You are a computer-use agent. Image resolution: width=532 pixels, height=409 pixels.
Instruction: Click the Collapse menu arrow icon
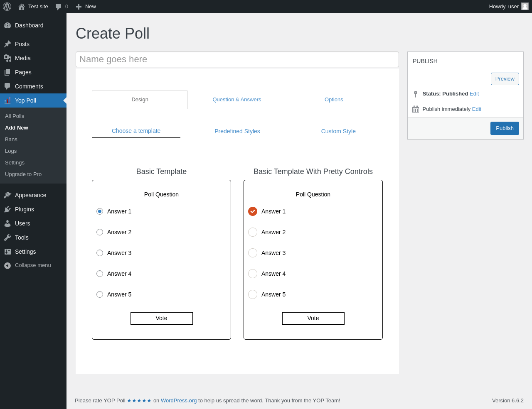pyautogui.click(x=7, y=265)
